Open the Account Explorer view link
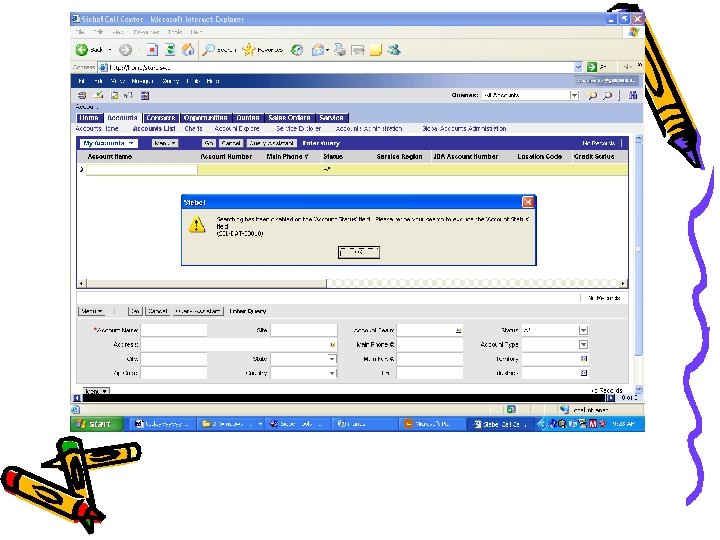Viewport: 720px width, 540px height. point(237,129)
